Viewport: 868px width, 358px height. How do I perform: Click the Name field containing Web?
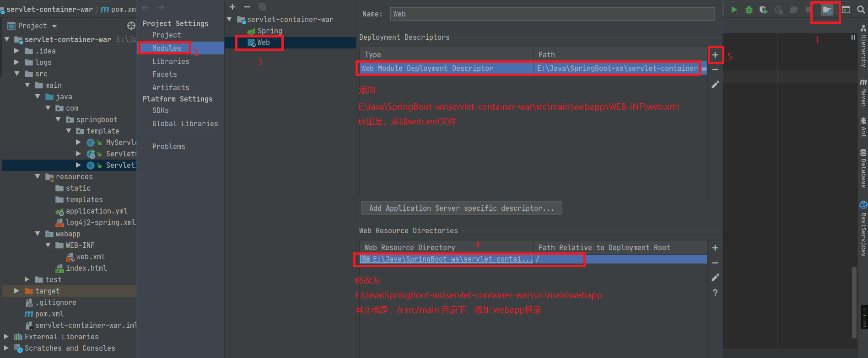pyautogui.click(x=552, y=14)
